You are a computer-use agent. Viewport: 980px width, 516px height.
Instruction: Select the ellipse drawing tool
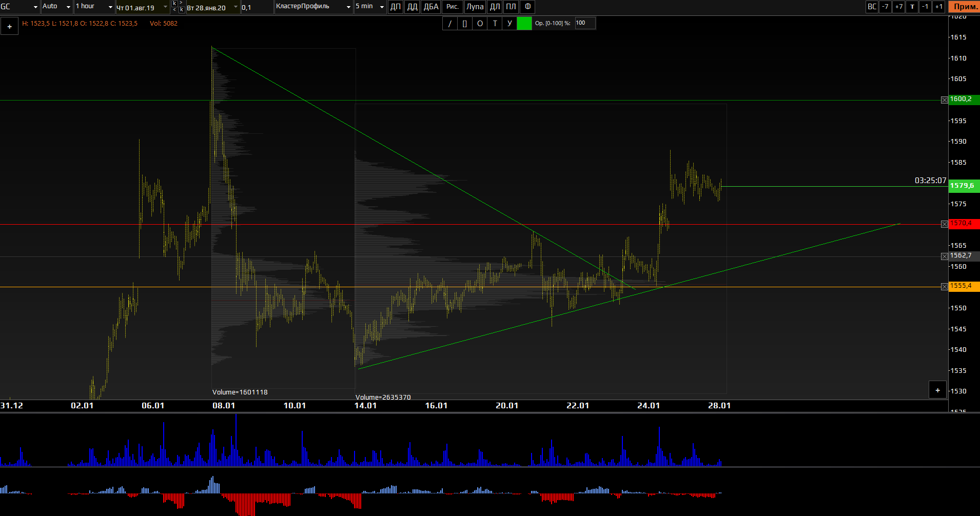480,24
